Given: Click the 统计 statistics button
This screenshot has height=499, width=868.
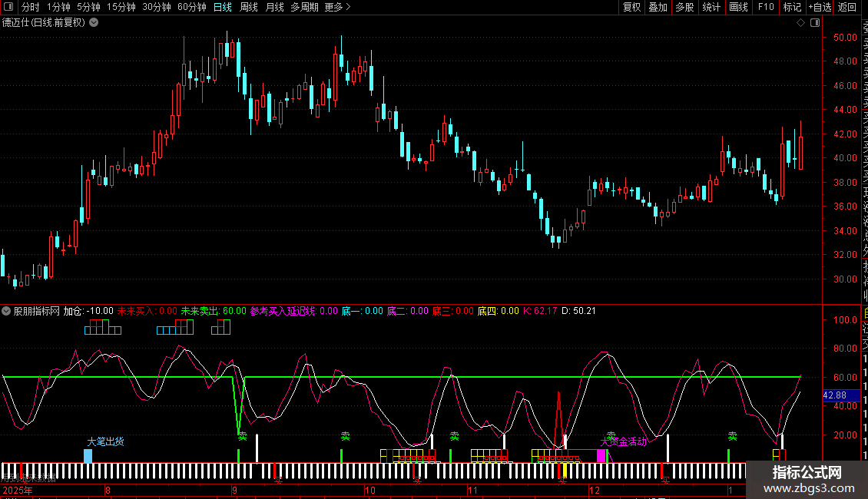Looking at the screenshot, I should (x=711, y=8).
